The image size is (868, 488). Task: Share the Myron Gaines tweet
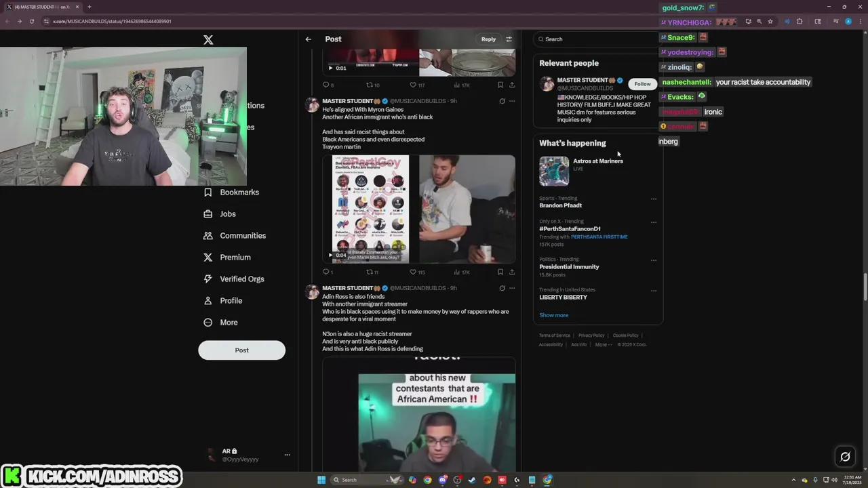pyautogui.click(x=512, y=272)
